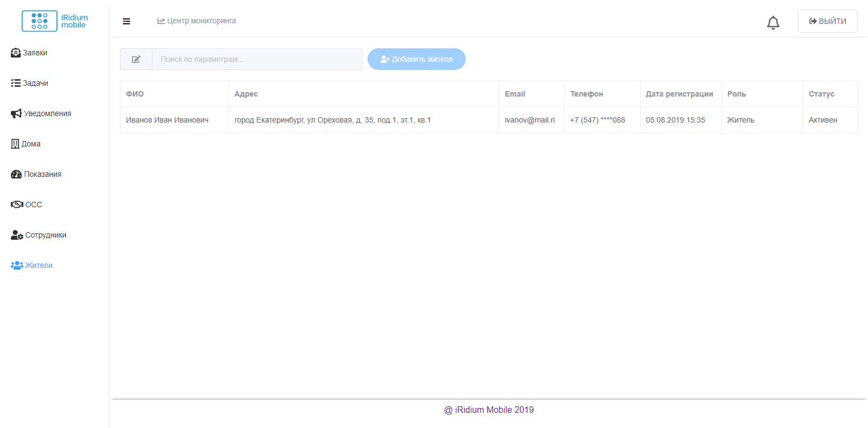The image size is (868, 428).
Task: Open ОСС in the sidebar
Action: click(27, 205)
